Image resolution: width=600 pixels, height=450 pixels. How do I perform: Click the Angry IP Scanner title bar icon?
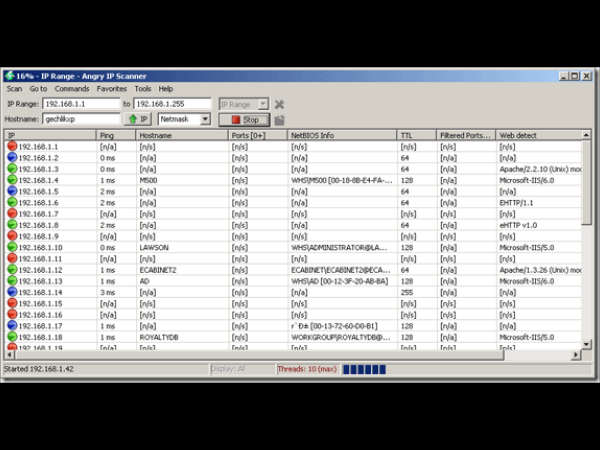click(x=10, y=76)
